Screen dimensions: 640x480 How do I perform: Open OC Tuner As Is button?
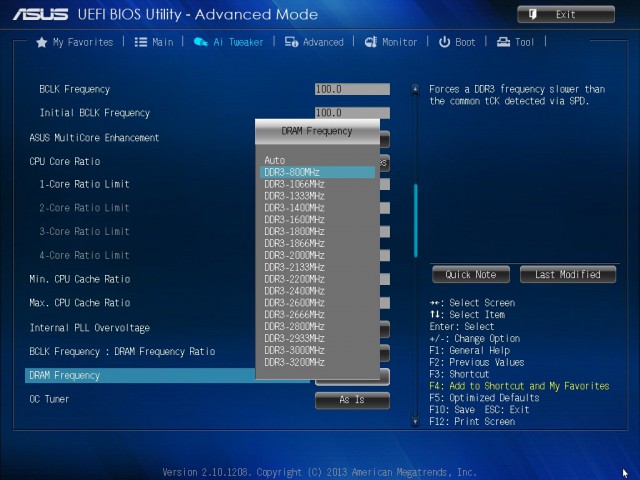pos(352,400)
